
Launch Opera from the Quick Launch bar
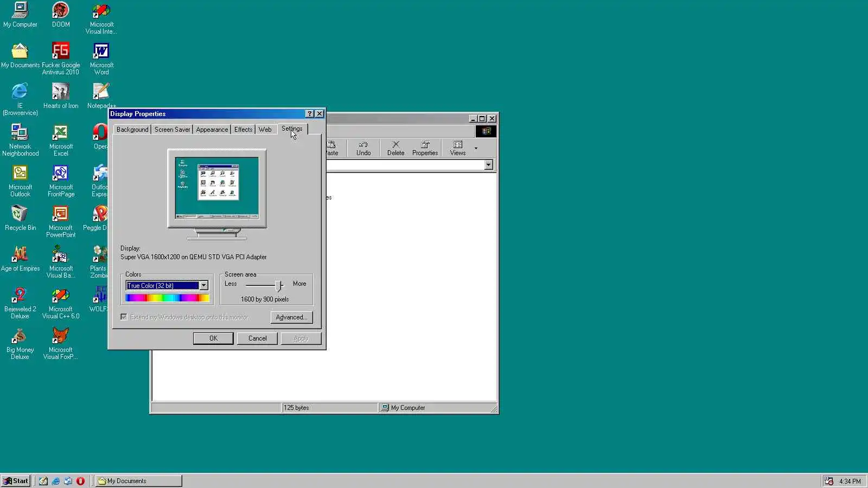click(x=80, y=481)
